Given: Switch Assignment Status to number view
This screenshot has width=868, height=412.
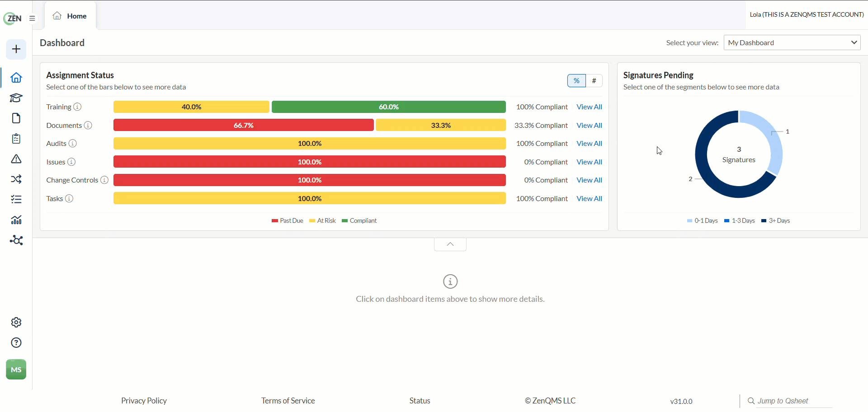Looking at the screenshot, I should 594,81.
